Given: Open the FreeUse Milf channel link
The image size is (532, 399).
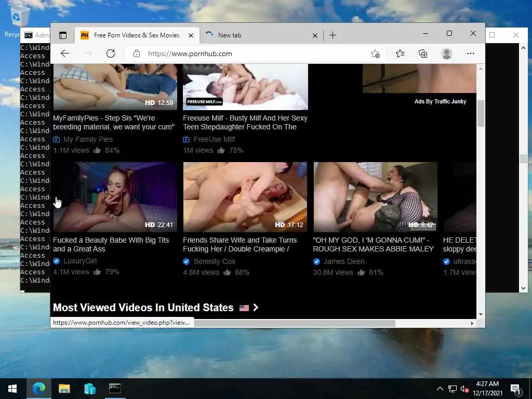Looking at the screenshot, I should coord(214,139).
